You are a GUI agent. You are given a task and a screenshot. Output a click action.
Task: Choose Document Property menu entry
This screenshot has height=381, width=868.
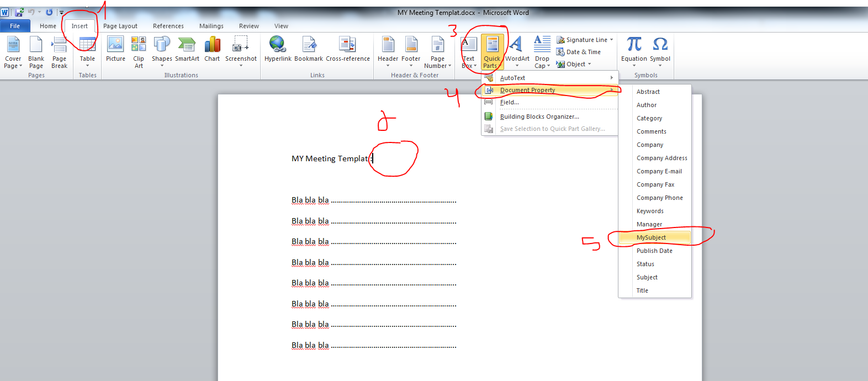[x=549, y=90]
